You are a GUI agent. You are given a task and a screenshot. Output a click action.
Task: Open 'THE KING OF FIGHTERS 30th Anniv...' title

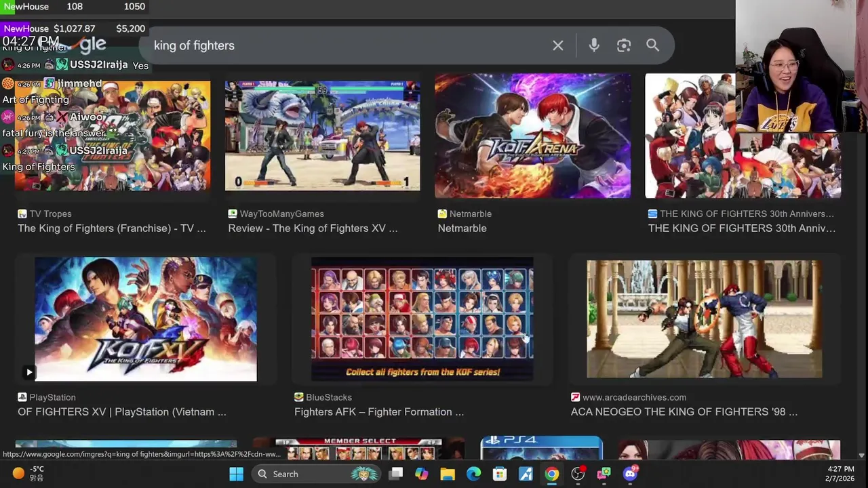pyautogui.click(x=742, y=228)
